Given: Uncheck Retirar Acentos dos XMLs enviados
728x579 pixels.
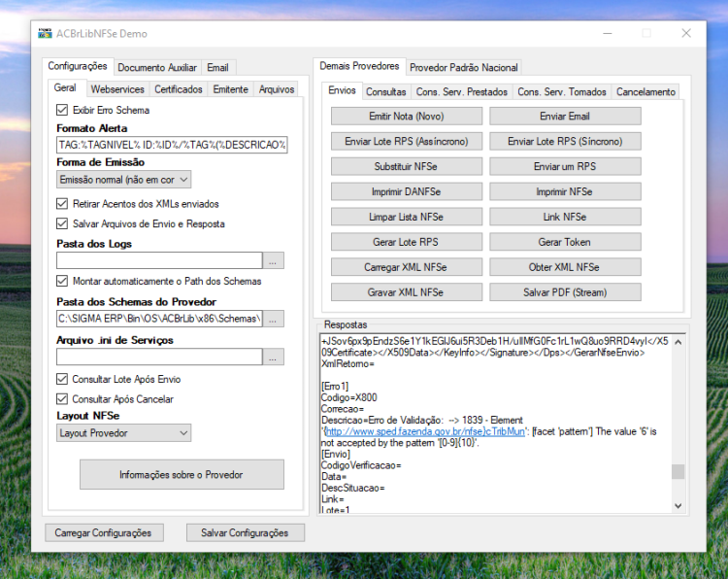Looking at the screenshot, I should pyautogui.click(x=62, y=204).
